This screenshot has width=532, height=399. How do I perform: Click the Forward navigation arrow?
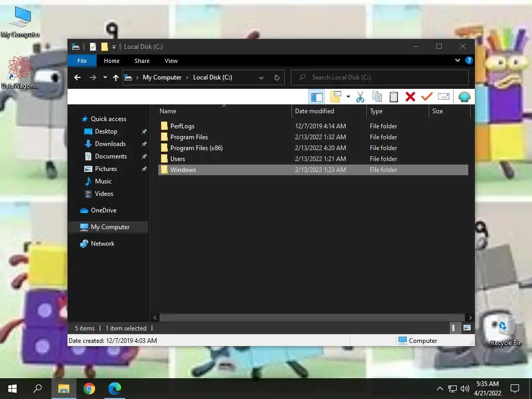92,77
